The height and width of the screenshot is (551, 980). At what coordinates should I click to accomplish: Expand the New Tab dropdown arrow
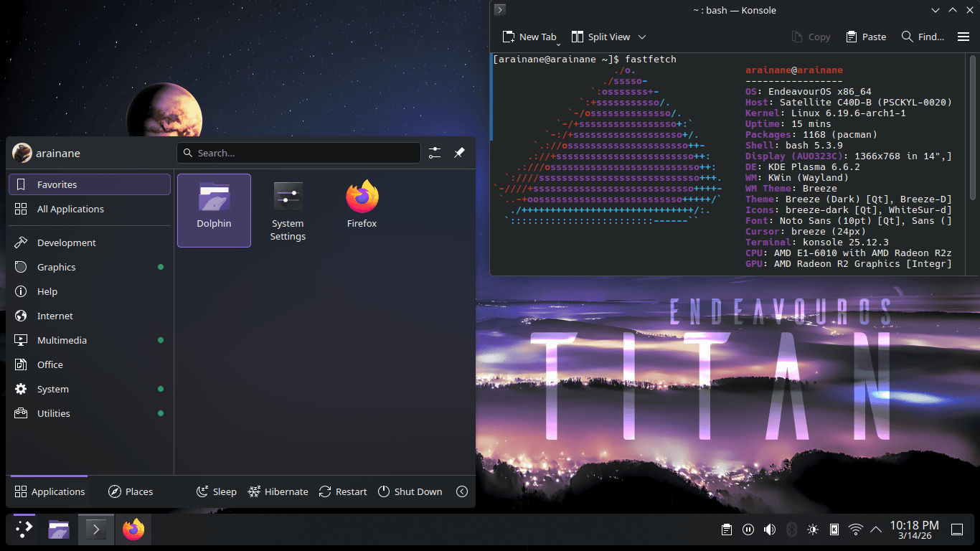pyautogui.click(x=558, y=44)
